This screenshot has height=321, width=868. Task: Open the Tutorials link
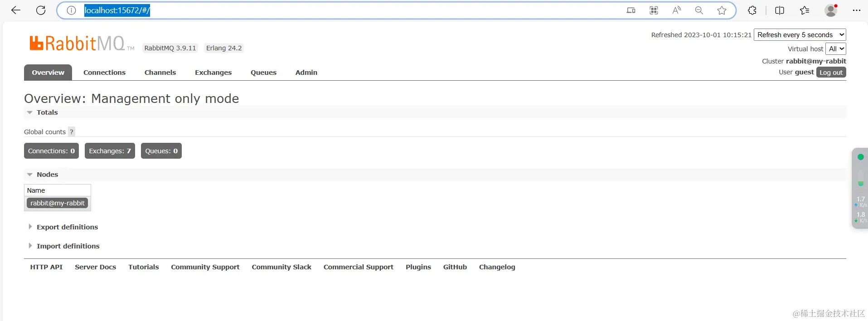pyautogui.click(x=144, y=267)
